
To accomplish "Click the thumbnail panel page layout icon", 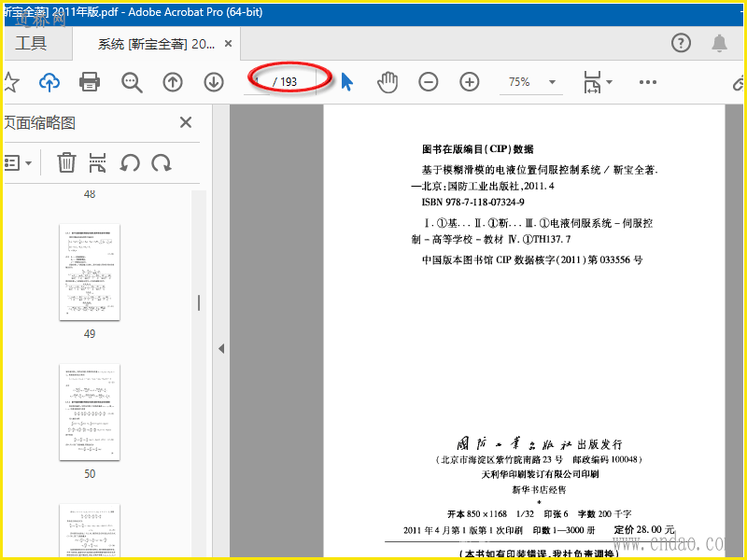I will point(98,162).
